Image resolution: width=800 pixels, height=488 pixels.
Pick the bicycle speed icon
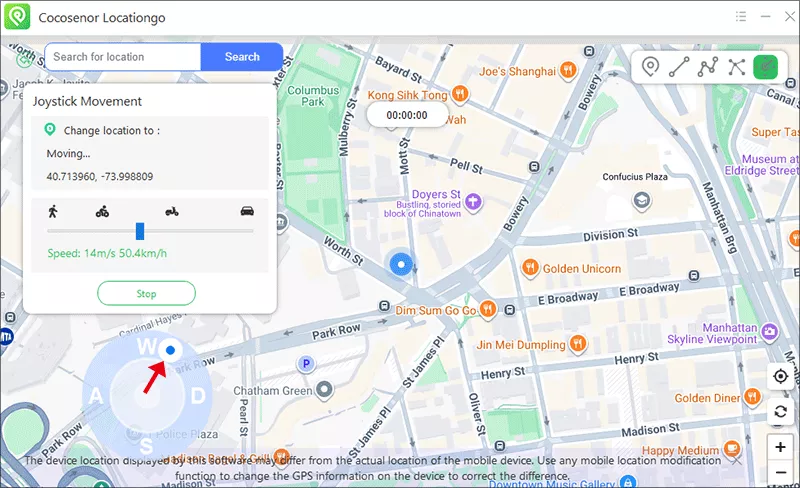point(102,211)
